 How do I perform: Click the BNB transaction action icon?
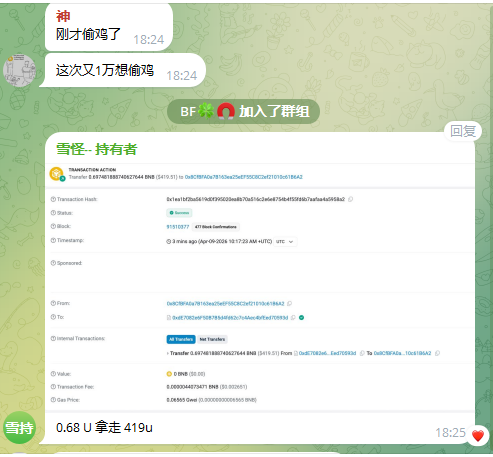click(x=57, y=174)
